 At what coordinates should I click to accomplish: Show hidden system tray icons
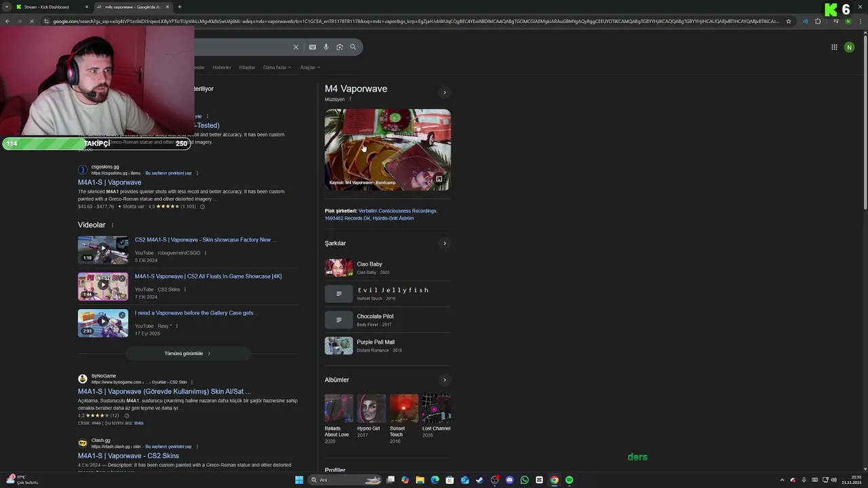(783, 480)
